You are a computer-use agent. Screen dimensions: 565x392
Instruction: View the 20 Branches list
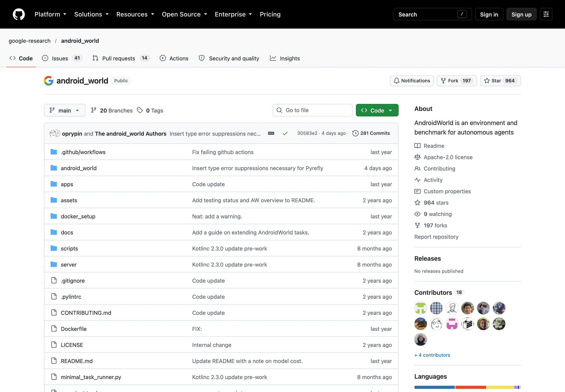pyautogui.click(x=112, y=111)
